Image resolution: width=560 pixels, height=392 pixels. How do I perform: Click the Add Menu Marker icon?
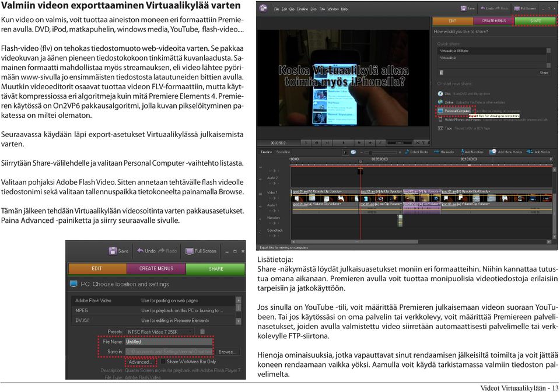pos(492,152)
